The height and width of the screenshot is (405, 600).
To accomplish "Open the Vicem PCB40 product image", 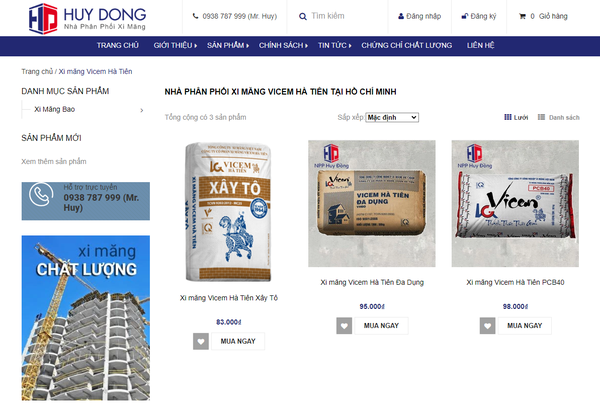I will click(515, 203).
